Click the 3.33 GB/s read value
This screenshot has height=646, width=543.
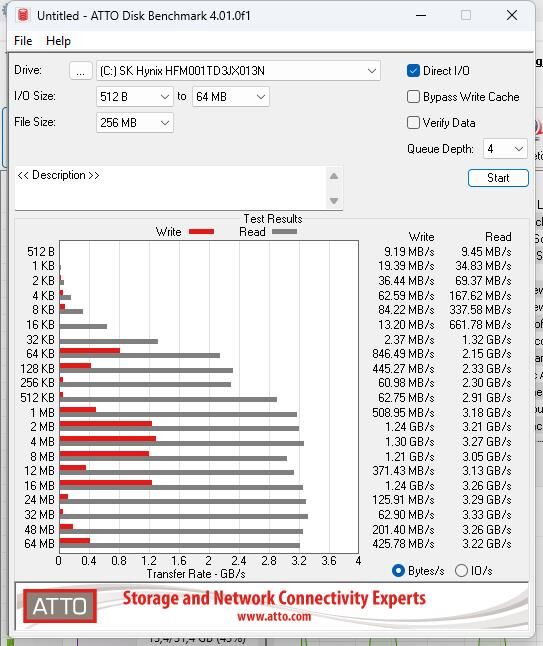[487, 515]
